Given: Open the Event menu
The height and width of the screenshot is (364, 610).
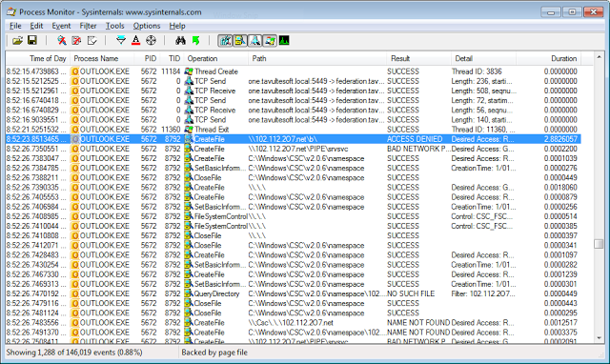Looking at the screenshot, I should point(61,26).
